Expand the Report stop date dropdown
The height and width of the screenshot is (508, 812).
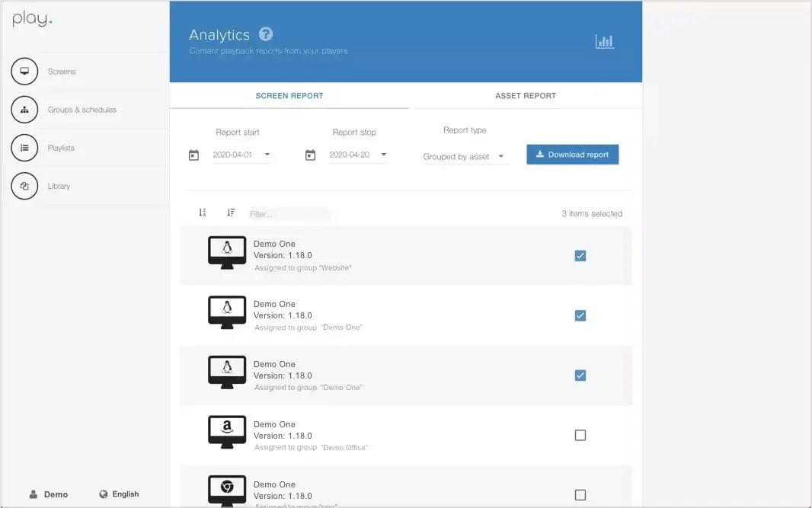pyautogui.click(x=383, y=155)
